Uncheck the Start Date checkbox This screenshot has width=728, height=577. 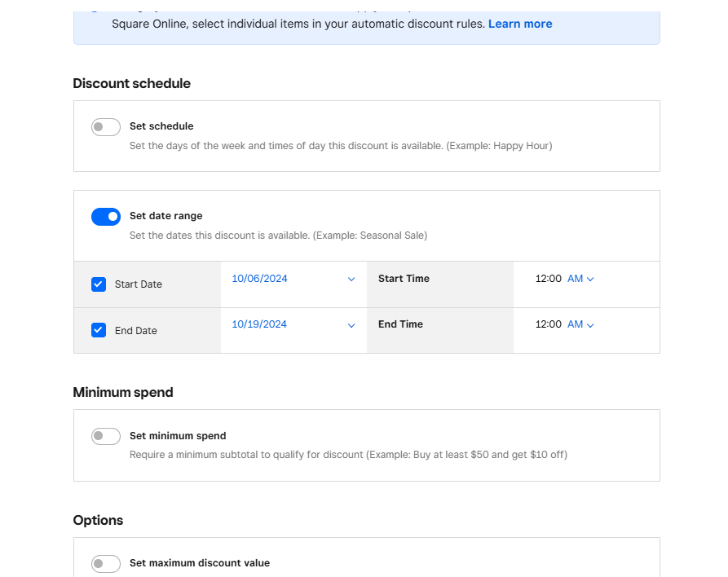click(x=99, y=284)
